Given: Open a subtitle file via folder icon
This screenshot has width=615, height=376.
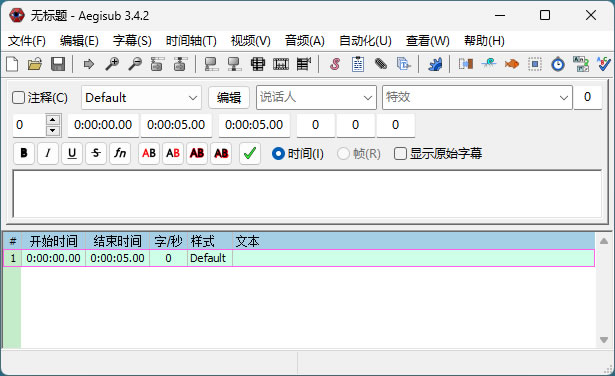Looking at the screenshot, I should coord(35,64).
